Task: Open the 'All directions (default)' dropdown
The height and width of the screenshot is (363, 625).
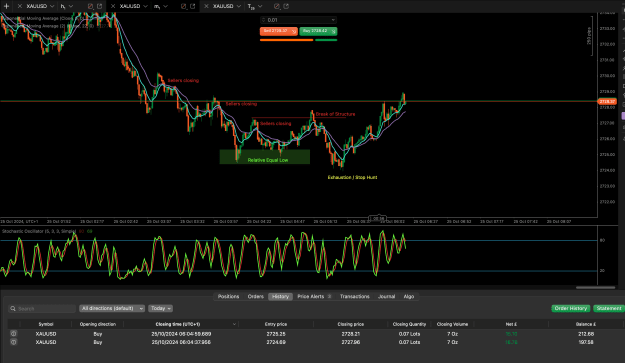Action: click(x=112, y=308)
